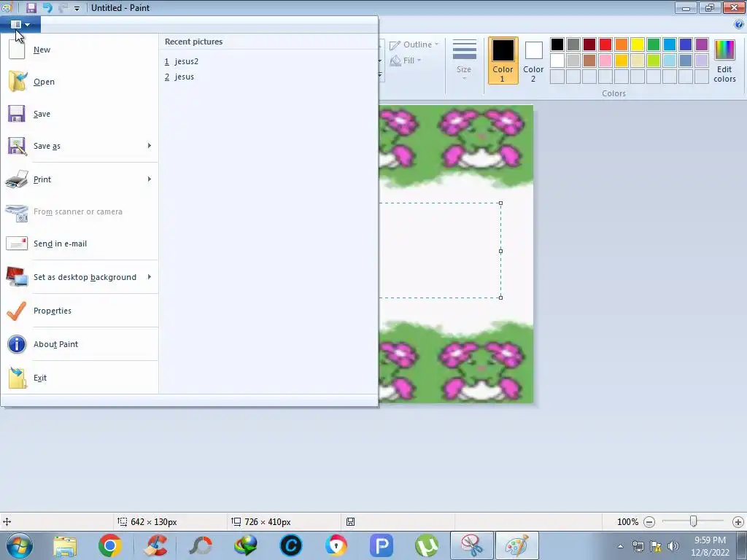Open uTorrent from the taskbar
Viewport: 747px width, 560px height.
pyautogui.click(x=427, y=545)
